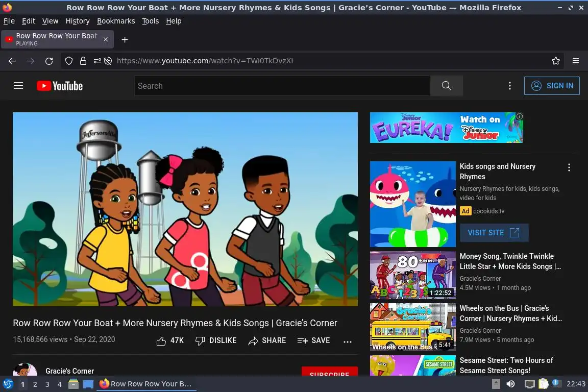Screen dimensions: 588x392
Task: Click Gracie's Corner channel avatar
Action: 25,370
